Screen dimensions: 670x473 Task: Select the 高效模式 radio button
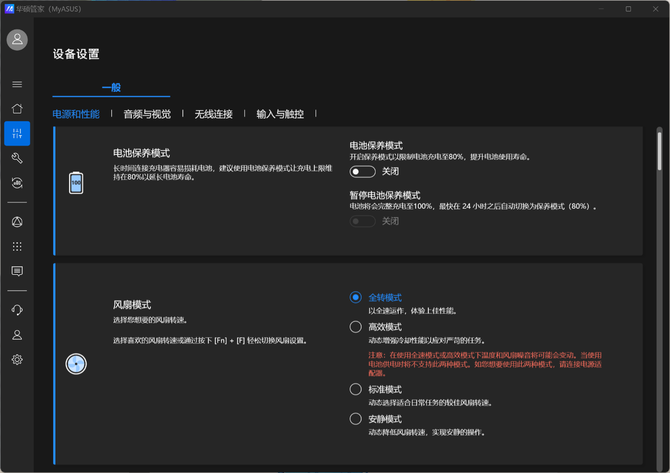coord(356,327)
